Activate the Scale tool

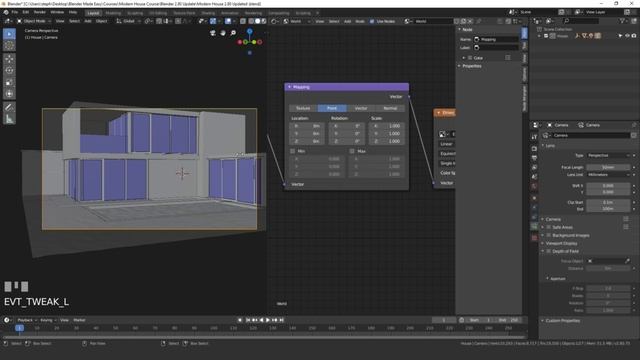[9, 82]
